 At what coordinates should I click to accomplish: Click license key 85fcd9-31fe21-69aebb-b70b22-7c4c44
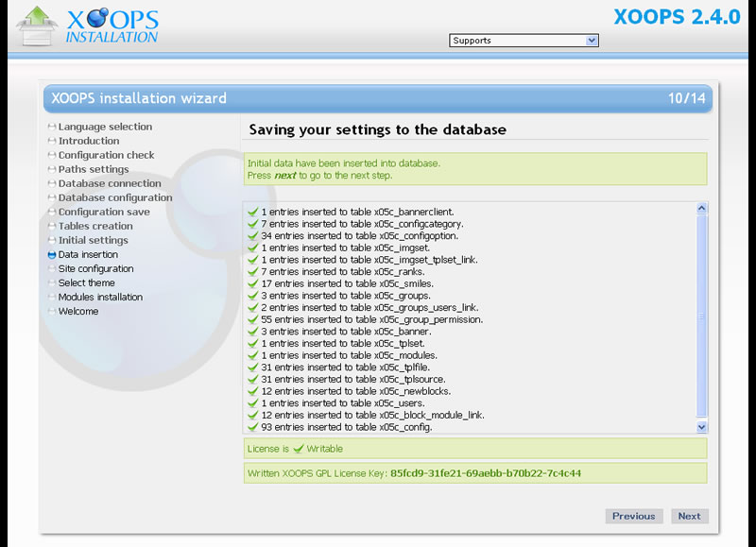coord(486,473)
